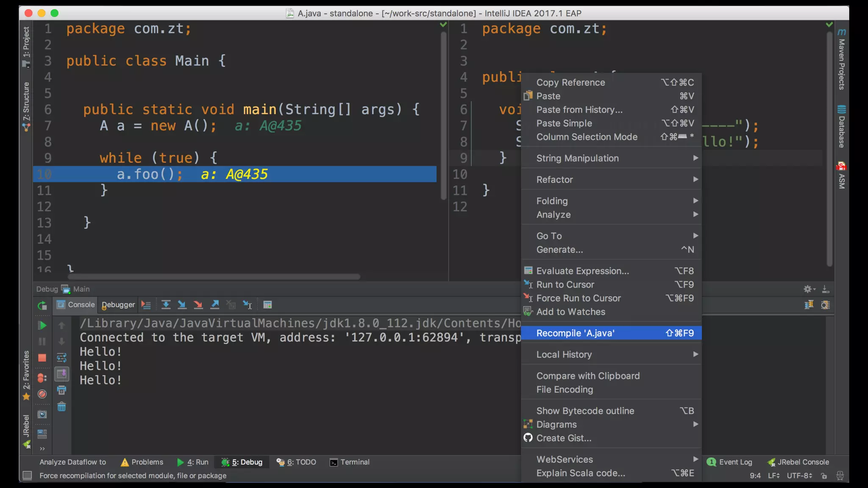Click the Step Over arrow icon
Viewport: 868px width, 488px height.
click(x=166, y=305)
